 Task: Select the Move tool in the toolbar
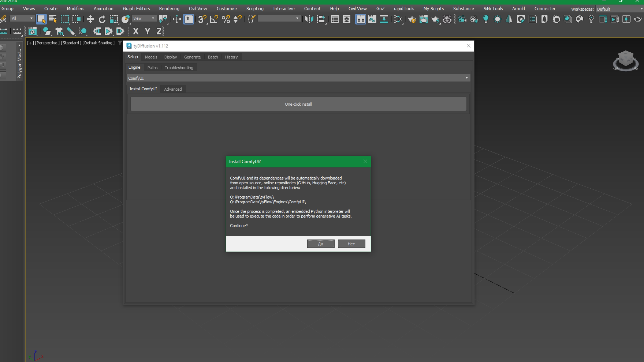point(90,19)
